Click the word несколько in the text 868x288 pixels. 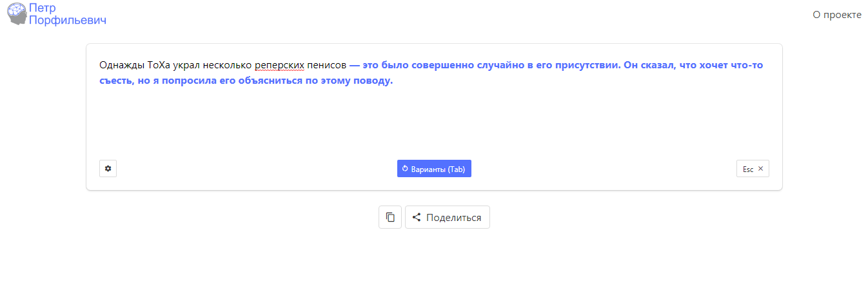tap(226, 66)
